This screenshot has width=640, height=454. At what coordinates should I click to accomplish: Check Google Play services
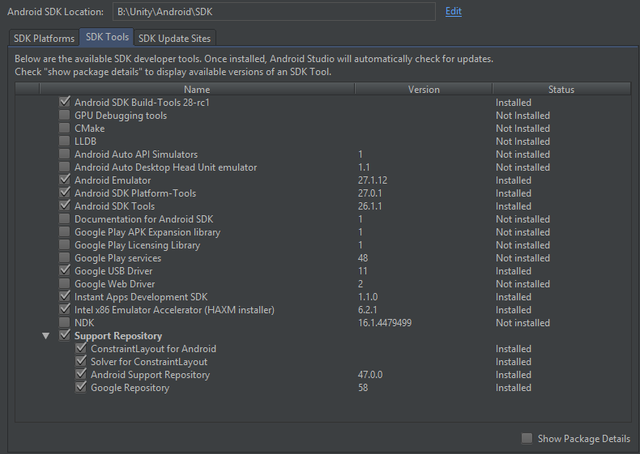64,258
